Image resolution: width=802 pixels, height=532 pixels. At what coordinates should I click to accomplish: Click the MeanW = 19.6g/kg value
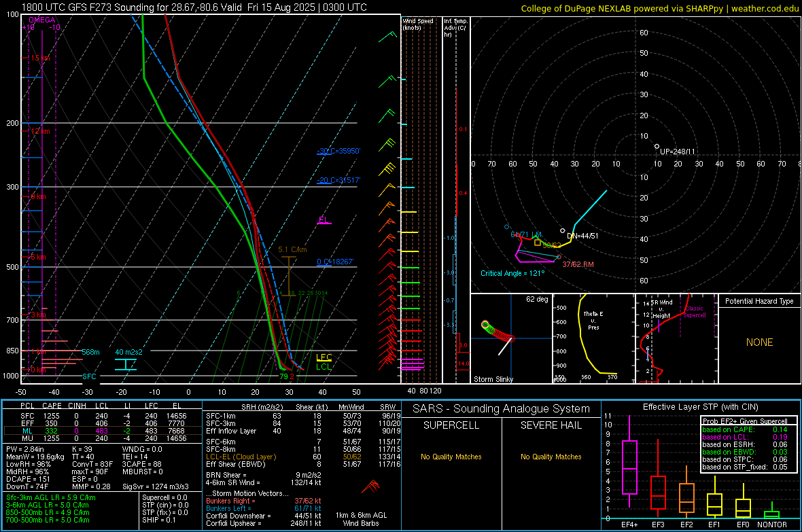(35, 457)
